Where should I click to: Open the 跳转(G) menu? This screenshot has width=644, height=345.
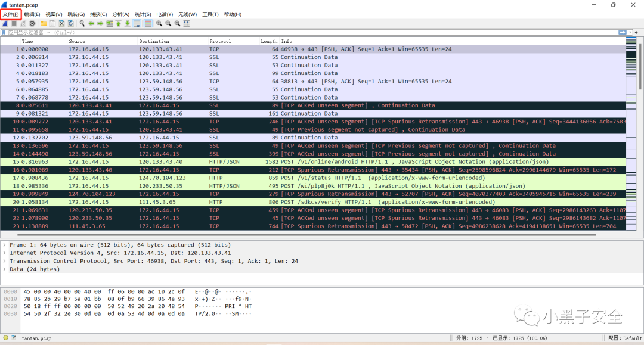[x=76, y=14]
